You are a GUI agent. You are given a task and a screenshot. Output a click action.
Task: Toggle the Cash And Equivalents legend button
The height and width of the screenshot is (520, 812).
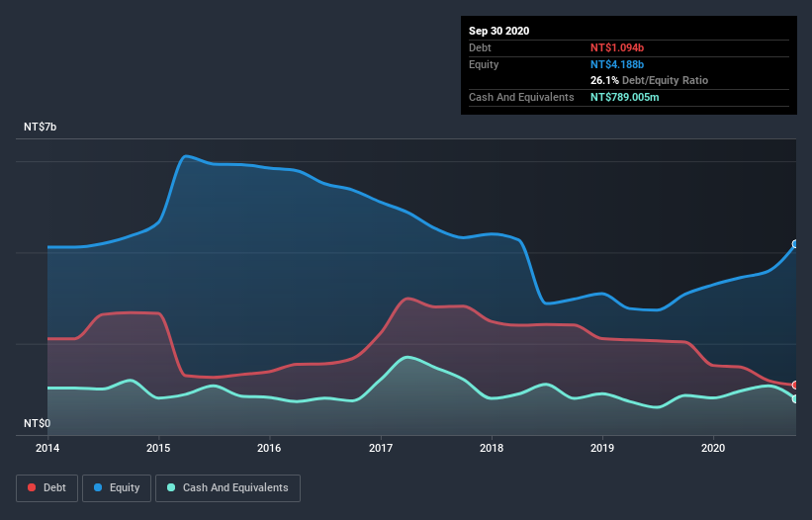pyautogui.click(x=227, y=488)
